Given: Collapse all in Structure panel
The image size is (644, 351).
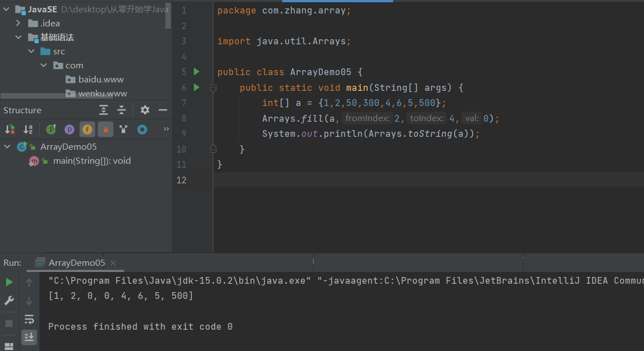Looking at the screenshot, I should [x=122, y=110].
